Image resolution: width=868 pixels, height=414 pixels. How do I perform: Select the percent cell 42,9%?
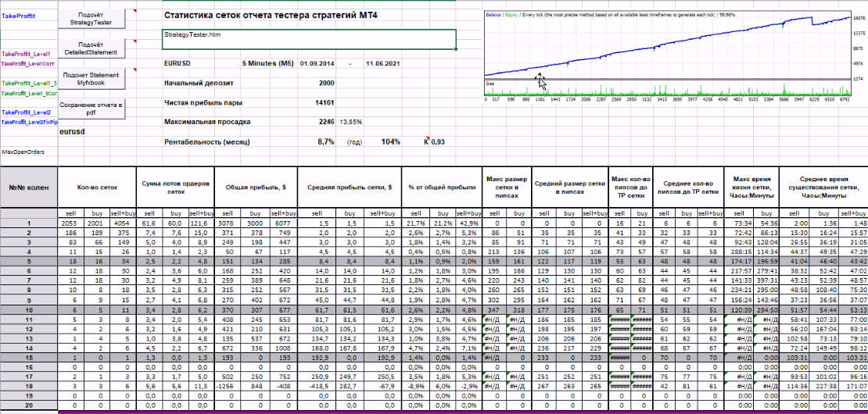(468, 223)
